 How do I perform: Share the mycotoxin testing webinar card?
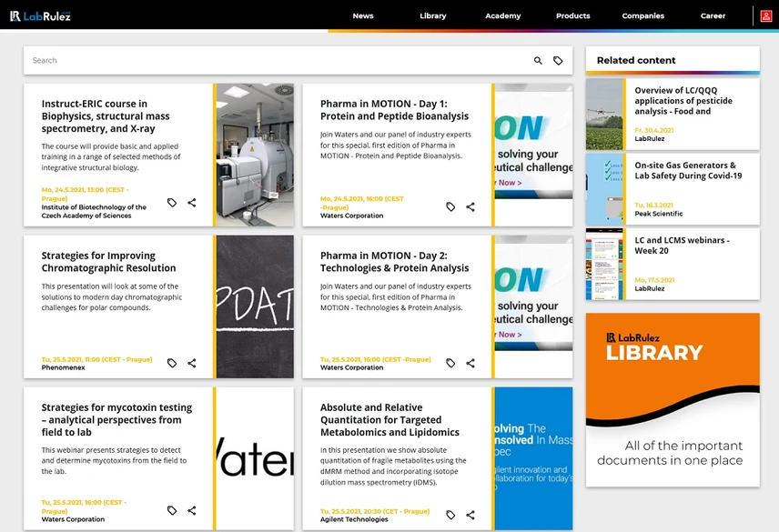tap(192, 510)
